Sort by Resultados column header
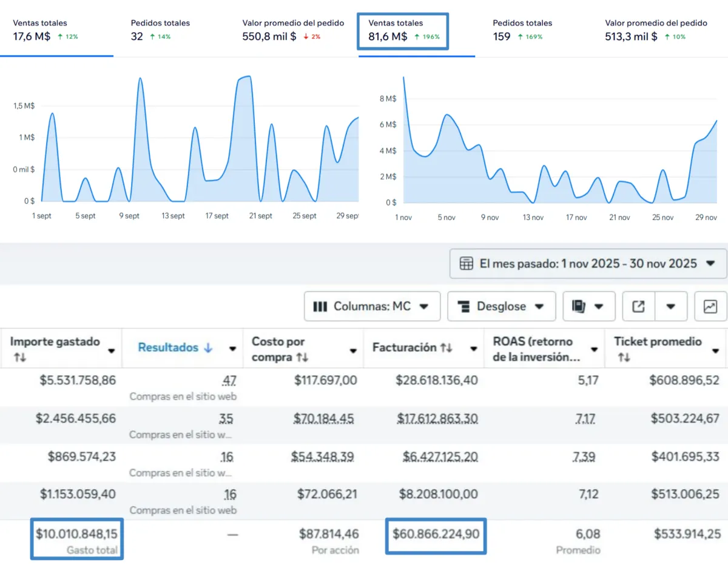Viewport: 728px width, 568px height. (x=175, y=348)
